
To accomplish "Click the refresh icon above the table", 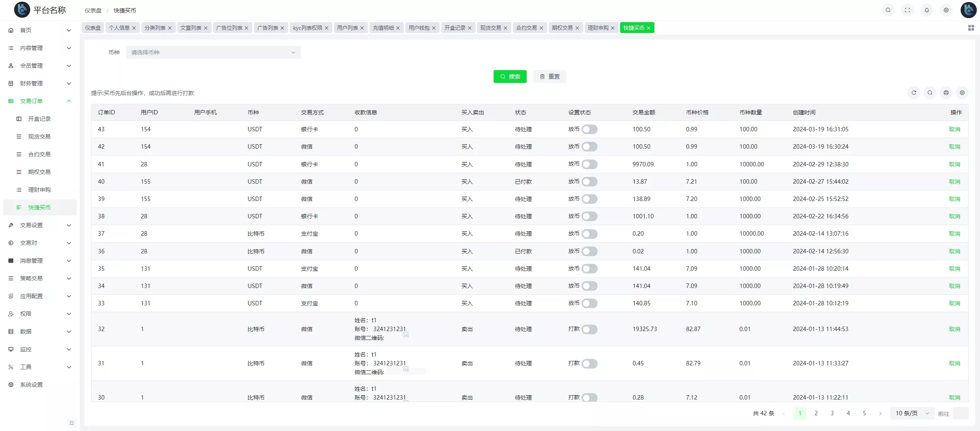I will pos(914,93).
